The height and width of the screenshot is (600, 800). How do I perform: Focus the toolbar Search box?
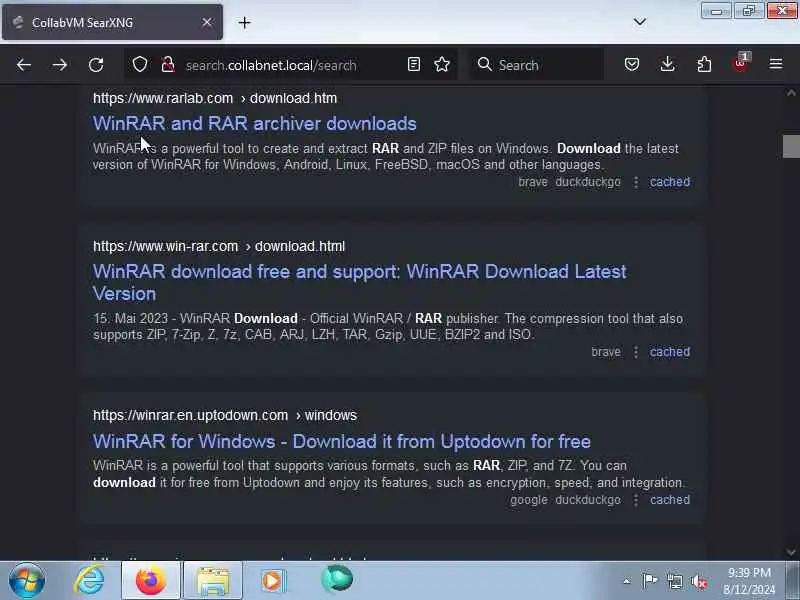[537, 65]
